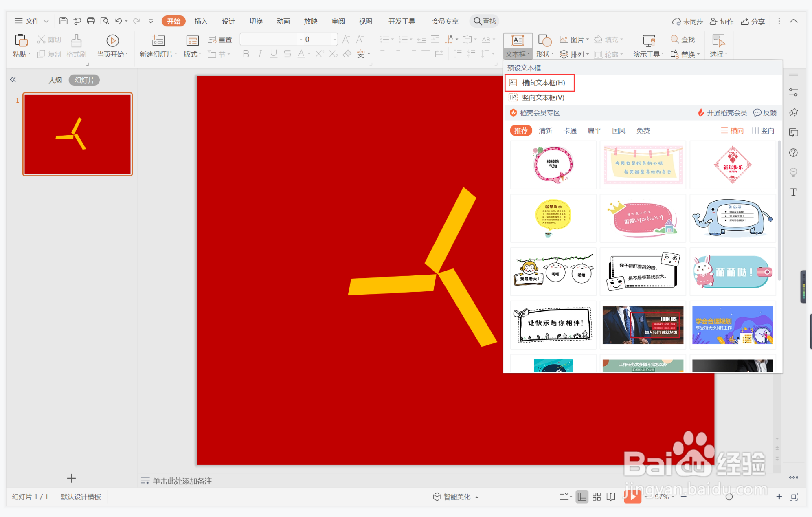Click the Undo arrow icon

click(x=118, y=21)
